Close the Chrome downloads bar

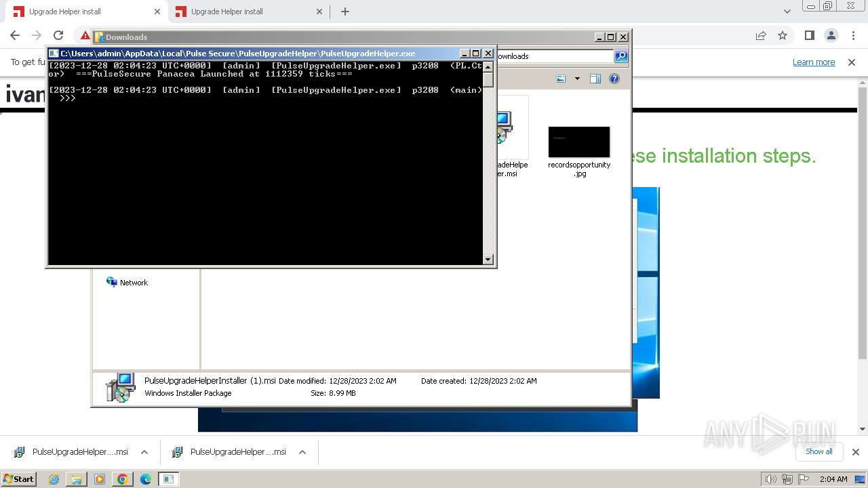point(855,451)
